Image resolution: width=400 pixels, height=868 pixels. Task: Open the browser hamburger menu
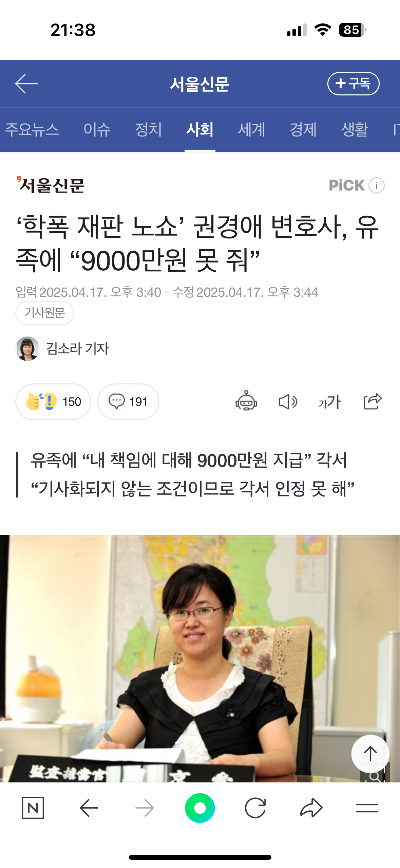pos(367,808)
